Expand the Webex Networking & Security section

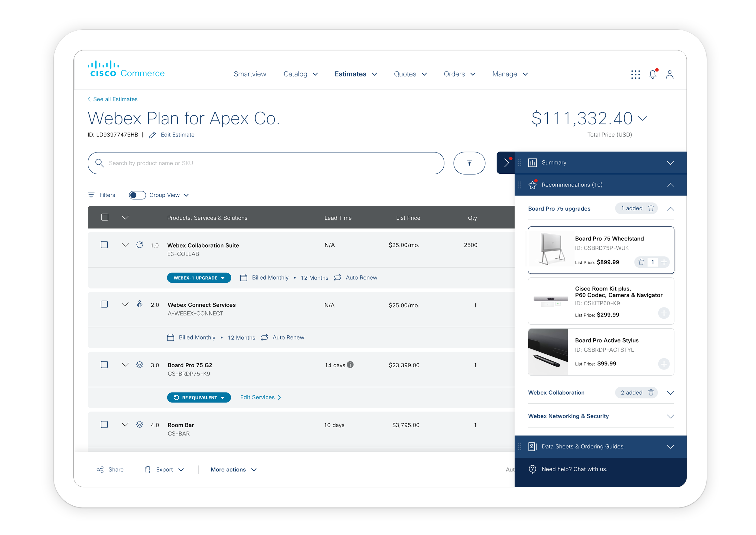pyautogui.click(x=670, y=416)
